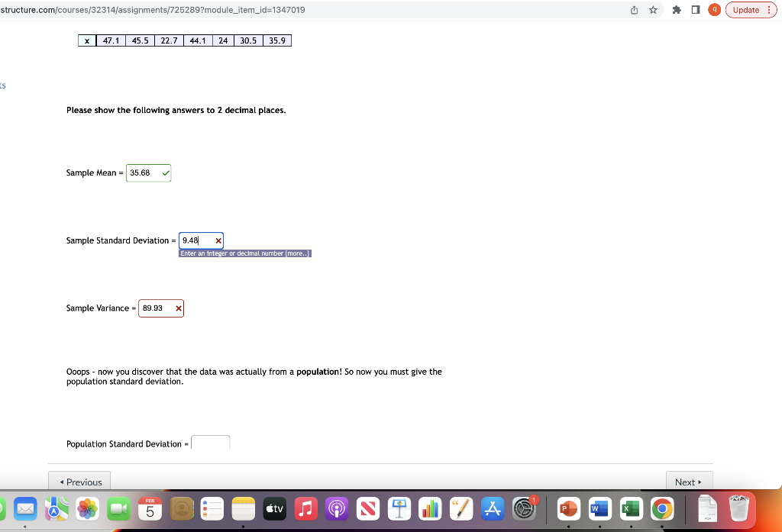Click the x header cell of the data table

tap(87, 41)
